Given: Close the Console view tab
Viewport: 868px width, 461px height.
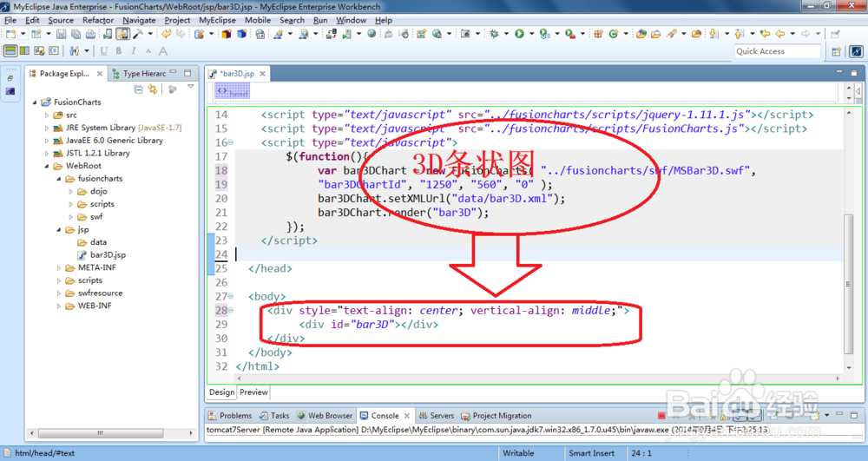Looking at the screenshot, I should [407, 416].
